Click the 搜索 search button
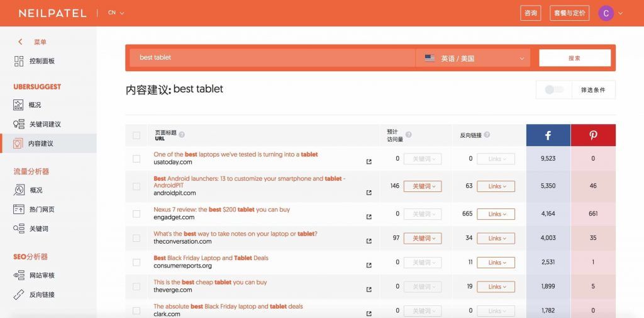The image size is (644, 318). pyautogui.click(x=575, y=58)
